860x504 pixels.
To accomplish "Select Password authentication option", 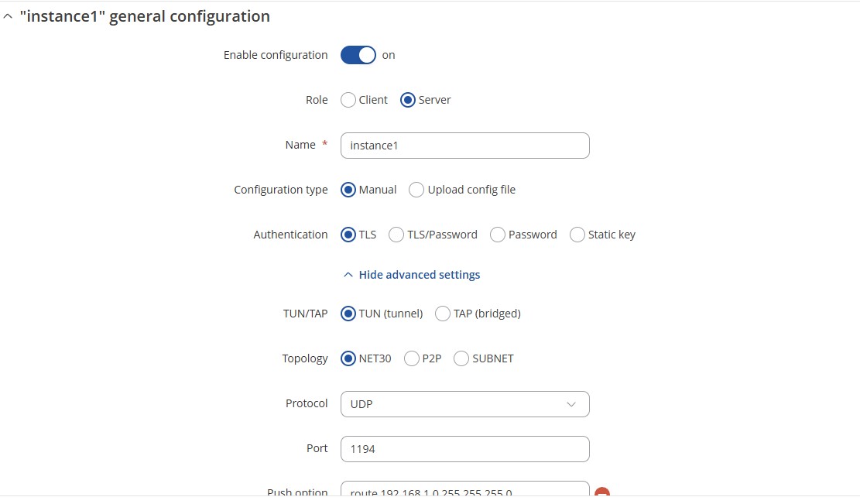I will pyautogui.click(x=498, y=235).
